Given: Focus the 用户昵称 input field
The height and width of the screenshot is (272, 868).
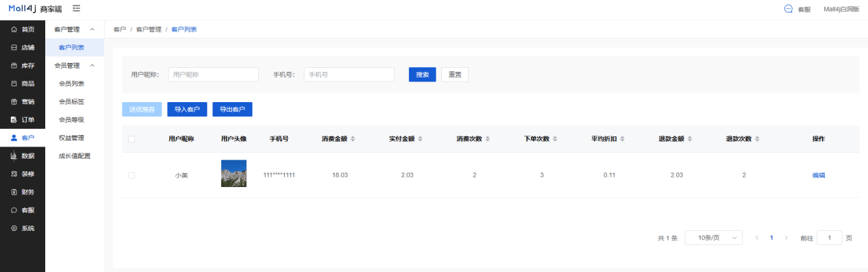Looking at the screenshot, I should pos(213,75).
